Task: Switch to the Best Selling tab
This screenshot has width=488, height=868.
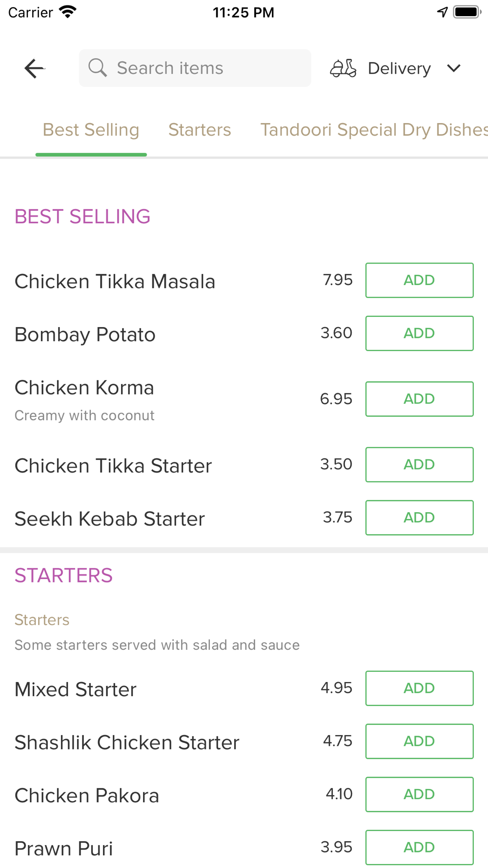Action: [91, 130]
